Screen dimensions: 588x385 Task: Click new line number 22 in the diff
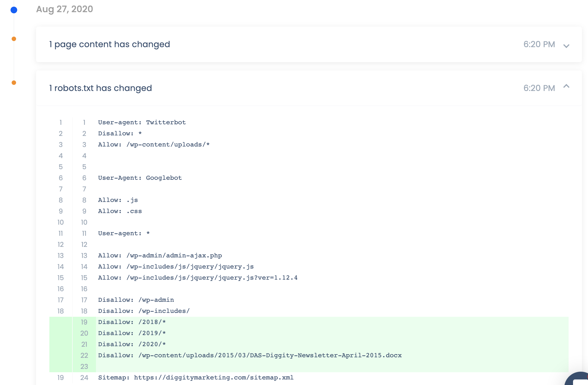pos(84,355)
